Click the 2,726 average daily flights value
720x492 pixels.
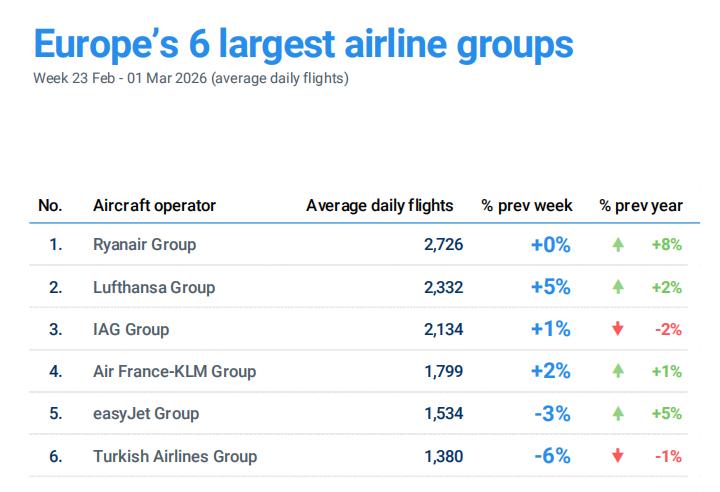[x=443, y=245]
